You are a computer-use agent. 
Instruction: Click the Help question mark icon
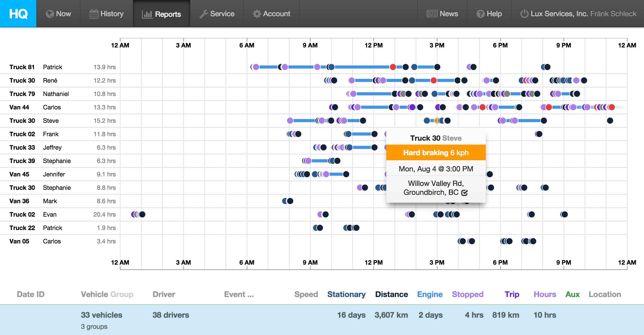(480, 14)
